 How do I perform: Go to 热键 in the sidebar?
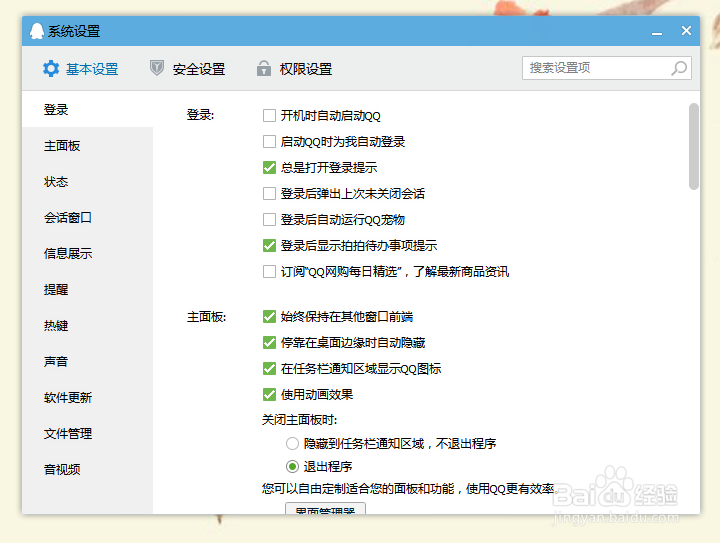click(87, 325)
